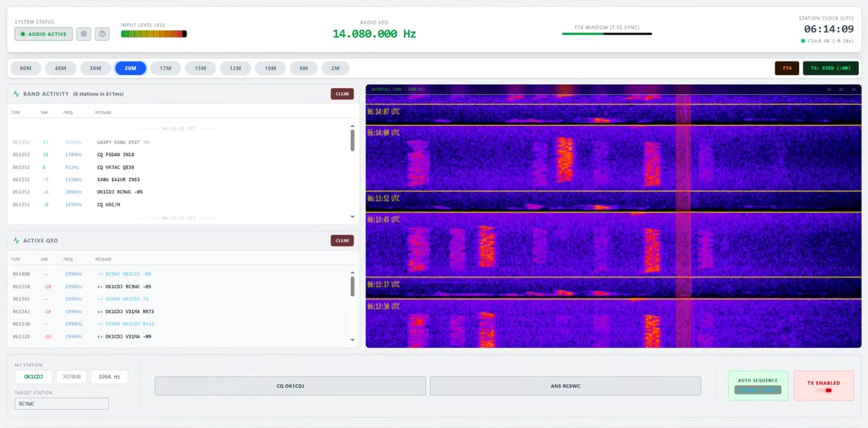This screenshot has width=868, height=428.
Task: Click the Band Activity scrollbar thumb
Action: (352, 140)
